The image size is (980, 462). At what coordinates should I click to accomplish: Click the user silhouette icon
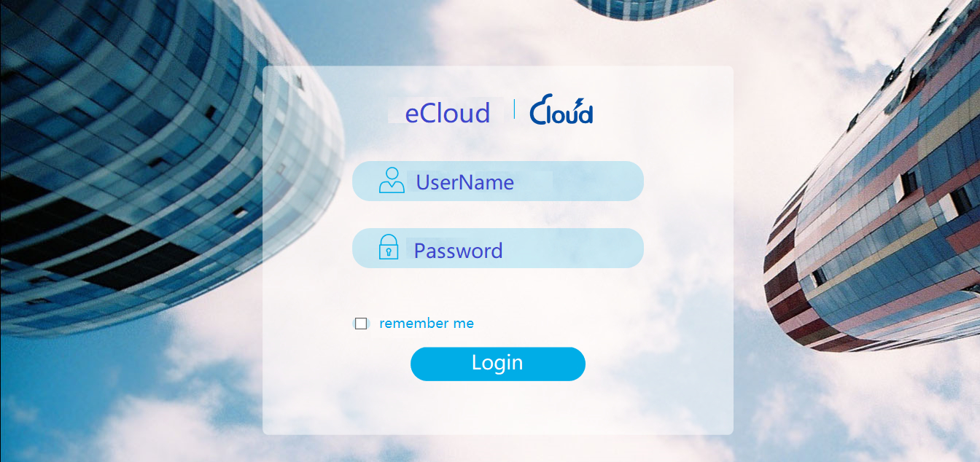click(x=392, y=181)
